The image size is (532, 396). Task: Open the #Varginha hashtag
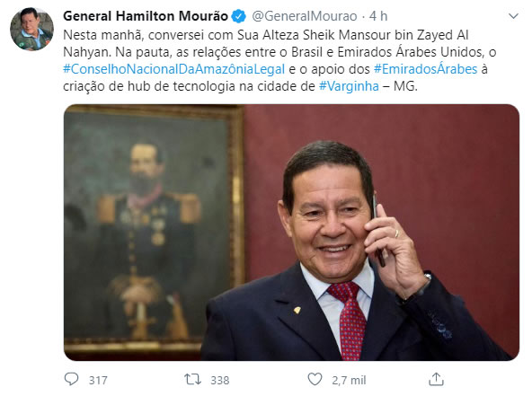[349, 86]
